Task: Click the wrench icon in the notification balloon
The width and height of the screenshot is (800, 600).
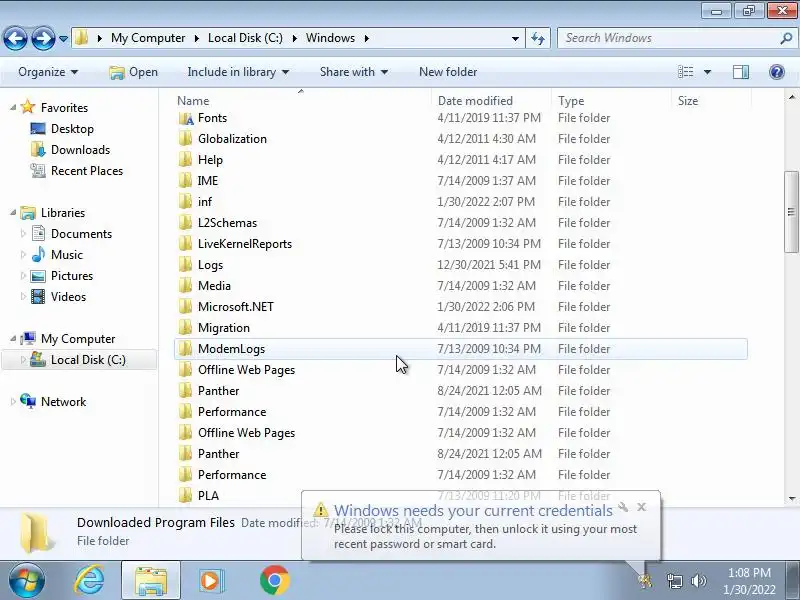Action: tap(623, 507)
